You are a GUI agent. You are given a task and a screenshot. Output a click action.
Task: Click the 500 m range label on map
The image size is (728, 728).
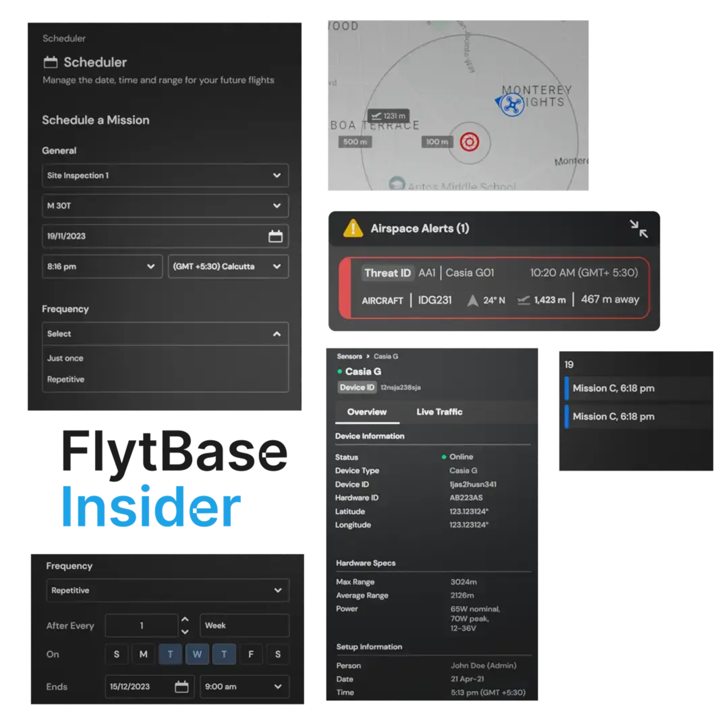355,142
